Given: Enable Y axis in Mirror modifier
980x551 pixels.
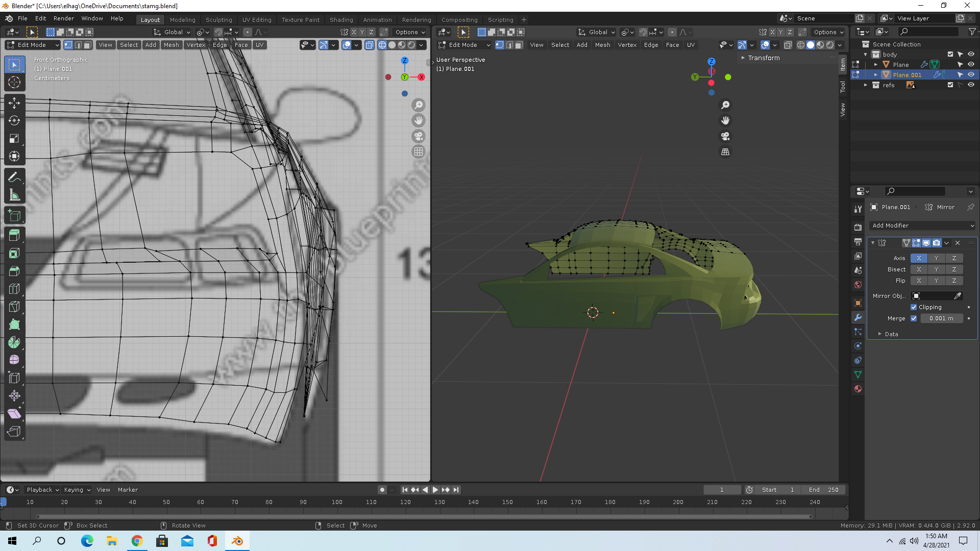Looking at the screenshot, I should click(936, 258).
